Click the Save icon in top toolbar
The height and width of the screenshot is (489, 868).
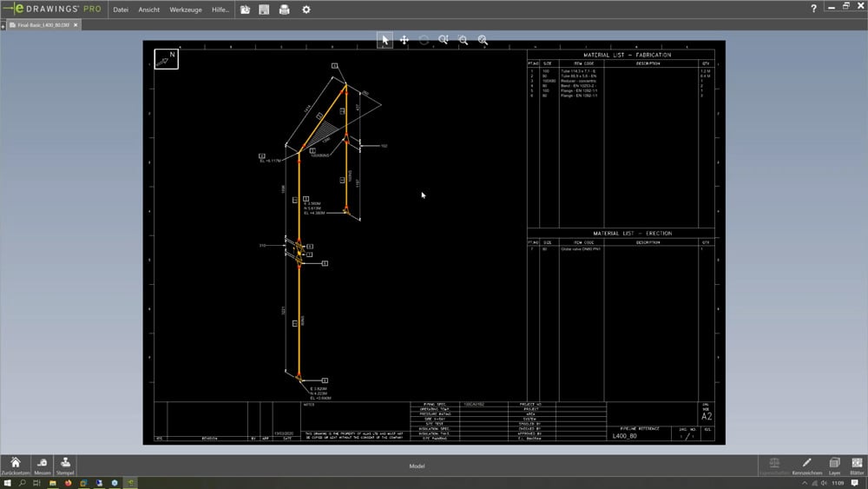(x=264, y=10)
